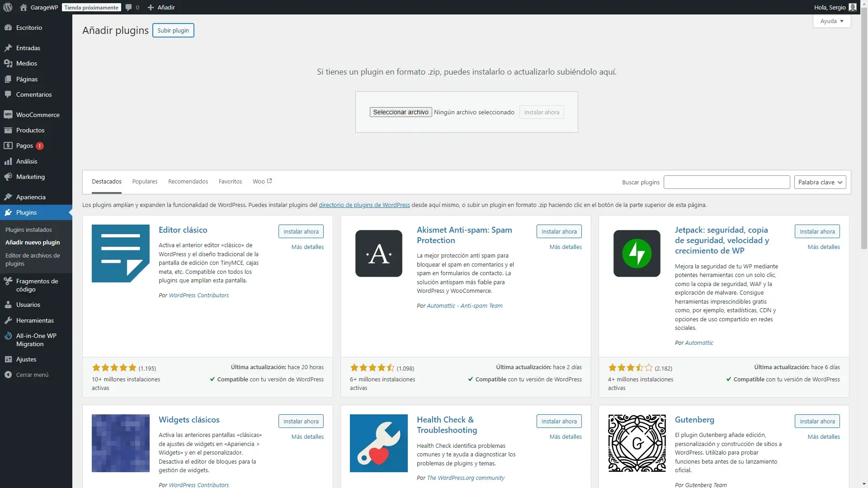Focus the Buscar plugins search field
The width and height of the screenshot is (868, 488).
pyautogui.click(x=727, y=182)
